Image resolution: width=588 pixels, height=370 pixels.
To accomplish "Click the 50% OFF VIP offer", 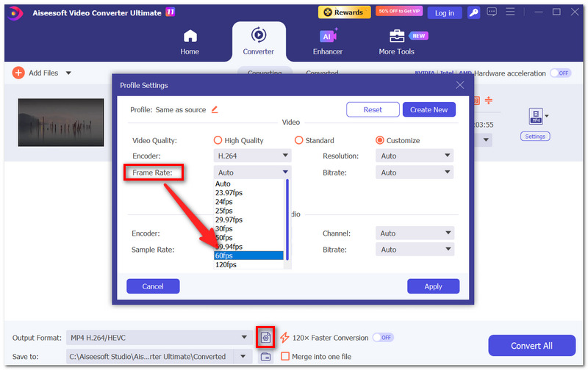I will pyautogui.click(x=399, y=11).
